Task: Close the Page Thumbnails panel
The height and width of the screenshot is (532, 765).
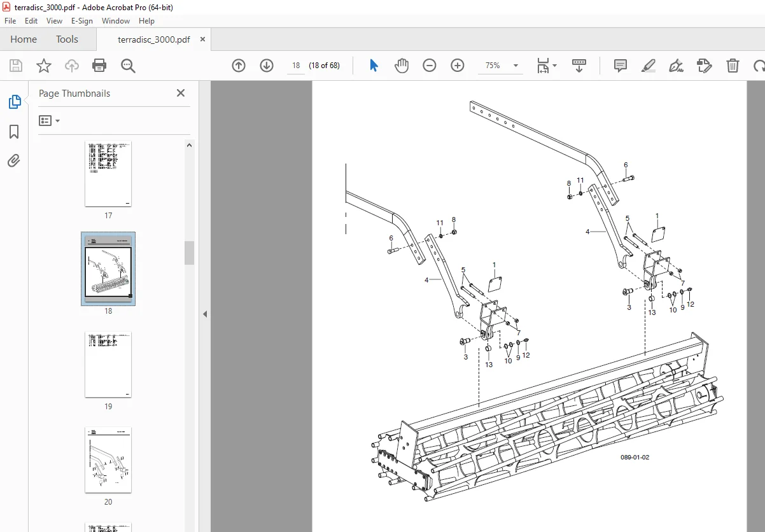Action: [x=181, y=93]
